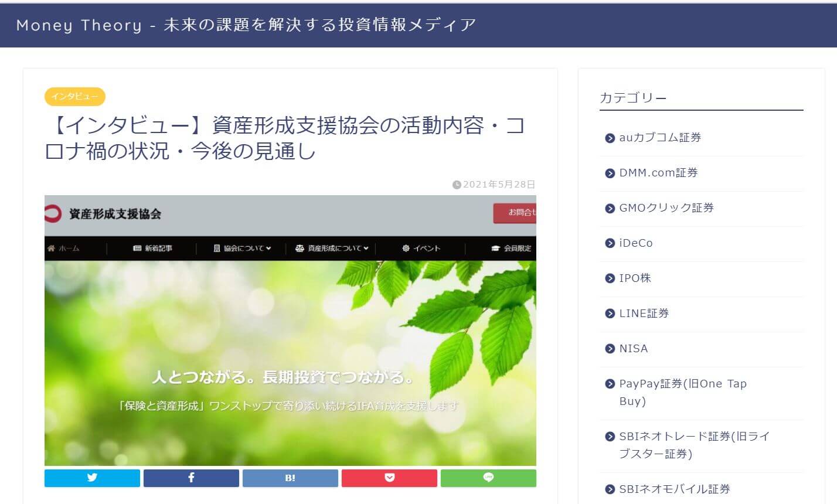Click the clock icon by the date
The height and width of the screenshot is (504, 837).
click(457, 185)
